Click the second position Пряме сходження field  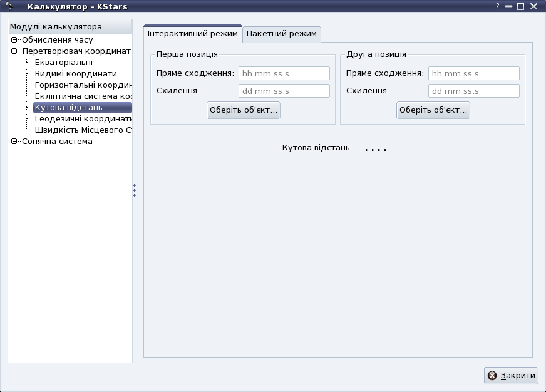(473, 73)
